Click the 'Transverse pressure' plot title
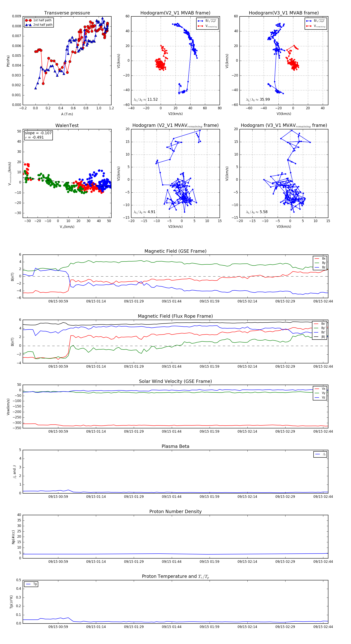The width and height of the screenshot is (351, 644). tap(67, 13)
